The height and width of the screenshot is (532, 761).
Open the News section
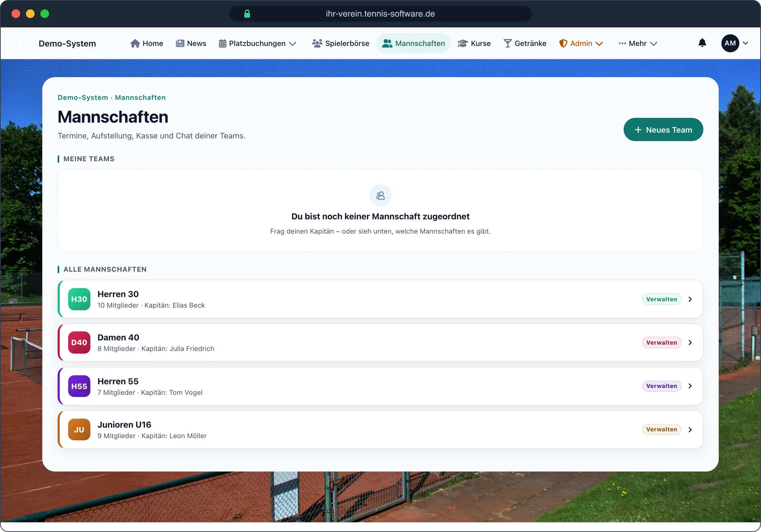point(191,43)
